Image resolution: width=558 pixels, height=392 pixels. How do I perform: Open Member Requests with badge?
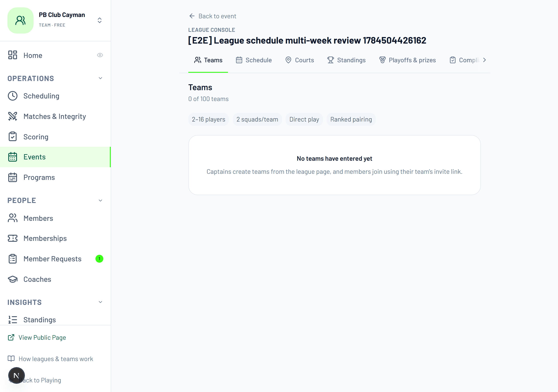[x=55, y=259]
